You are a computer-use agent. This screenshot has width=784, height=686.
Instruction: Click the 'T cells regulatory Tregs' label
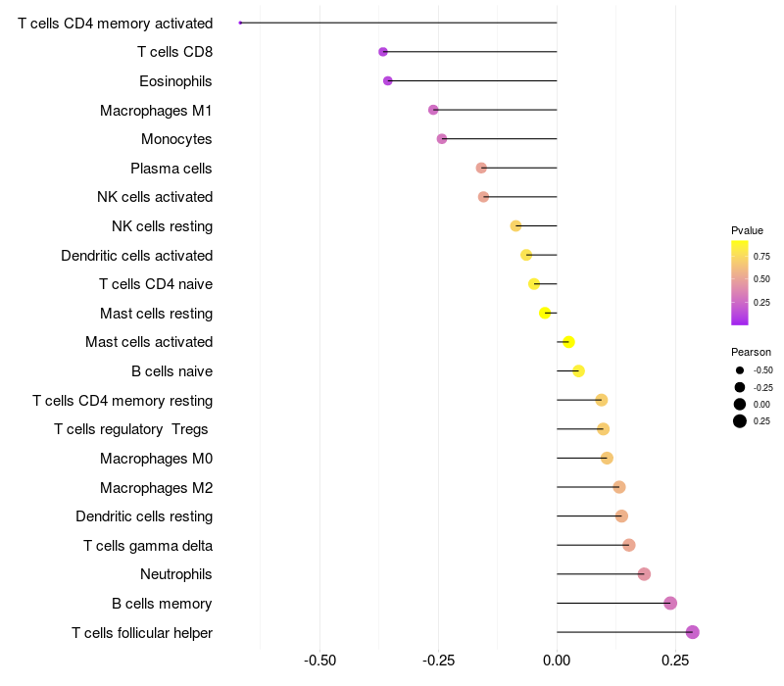[x=133, y=429]
